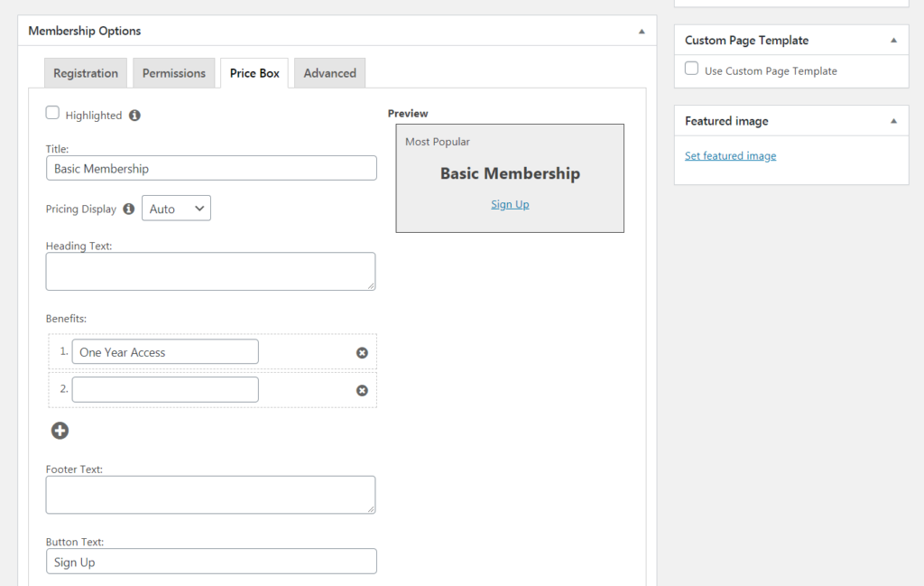Click the Set featured image link
This screenshot has width=924, height=586.
pyautogui.click(x=730, y=156)
